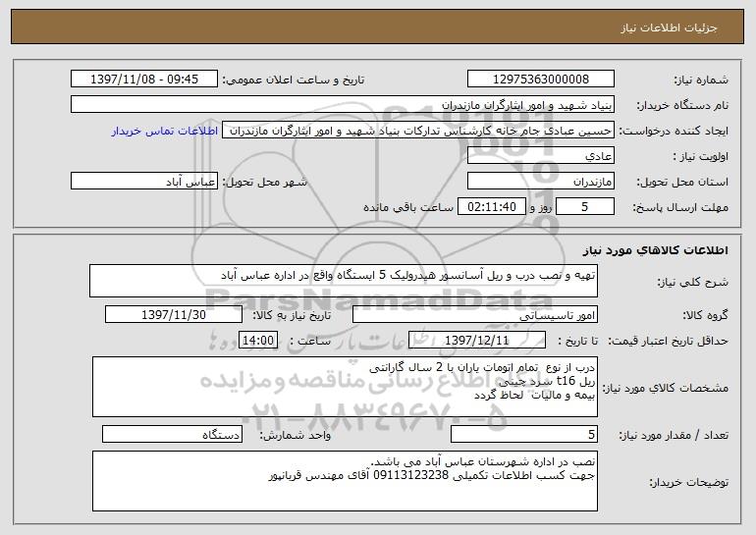Click the goods group field امور تاسیساتی

click(475, 315)
